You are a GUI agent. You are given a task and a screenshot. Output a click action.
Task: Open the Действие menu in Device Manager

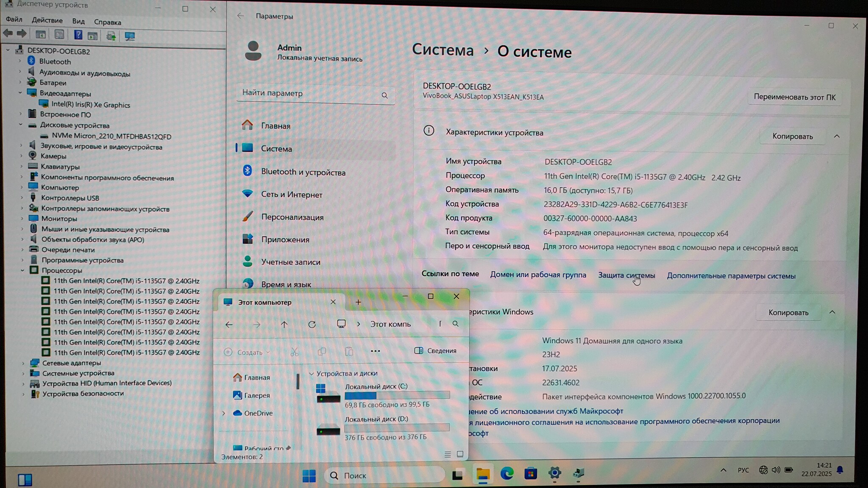pyautogui.click(x=47, y=20)
